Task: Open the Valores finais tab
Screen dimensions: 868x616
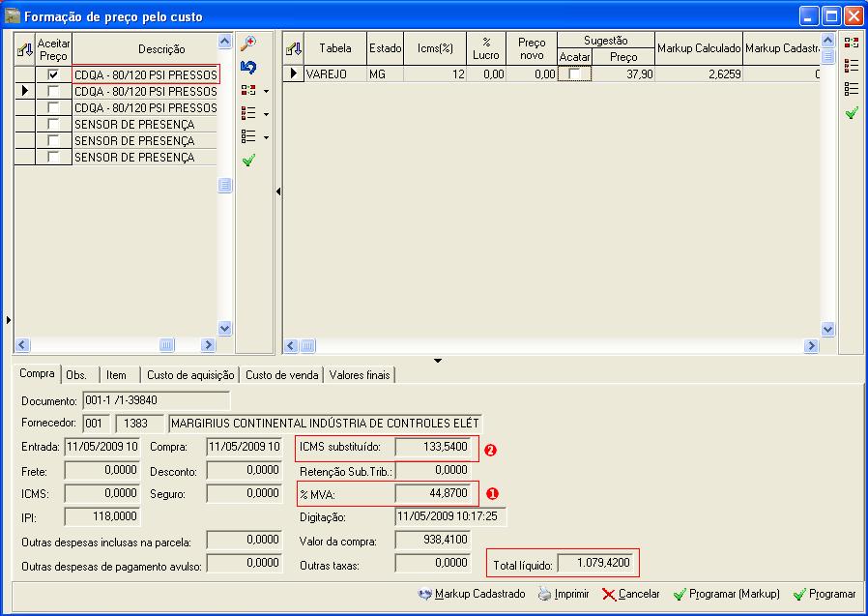Action: pos(360,375)
